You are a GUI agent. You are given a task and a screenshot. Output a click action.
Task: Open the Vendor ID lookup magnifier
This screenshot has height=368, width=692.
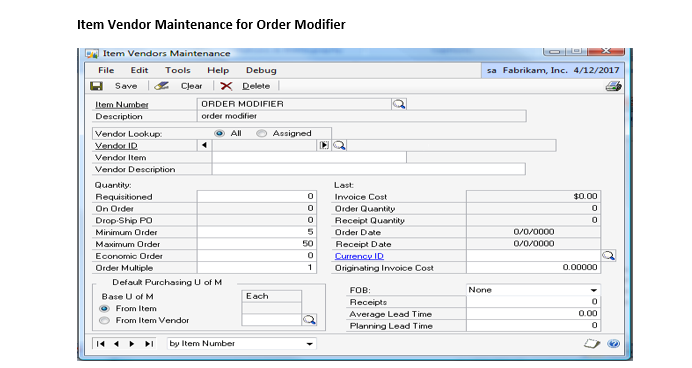(339, 145)
